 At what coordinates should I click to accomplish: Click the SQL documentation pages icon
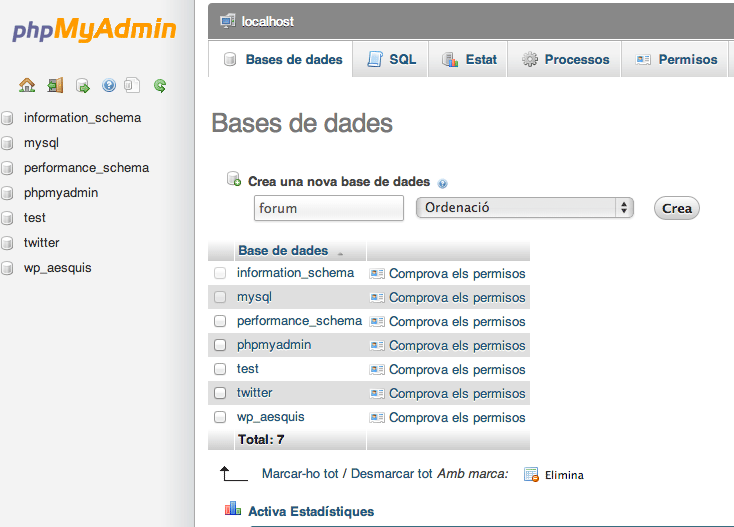click(132, 85)
